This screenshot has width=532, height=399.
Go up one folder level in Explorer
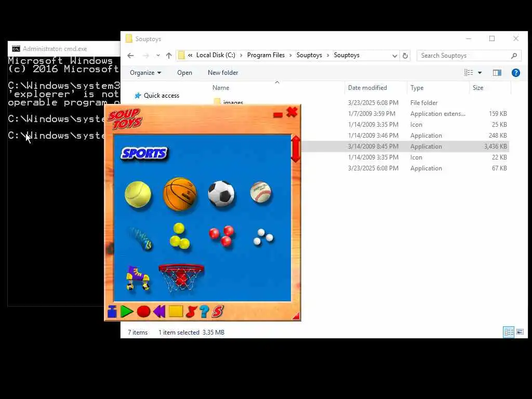[x=169, y=56]
